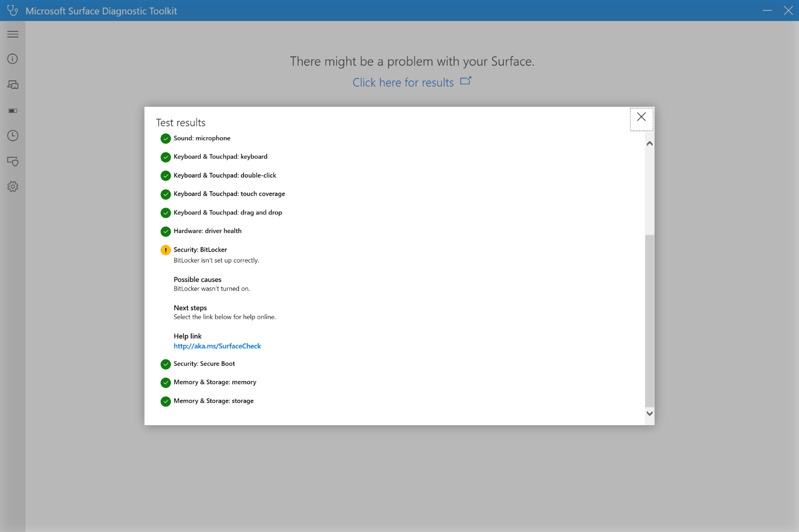This screenshot has width=799, height=532.
Task: Click the external-link icon beside Click here for results
Action: click(x=465, y=81)
